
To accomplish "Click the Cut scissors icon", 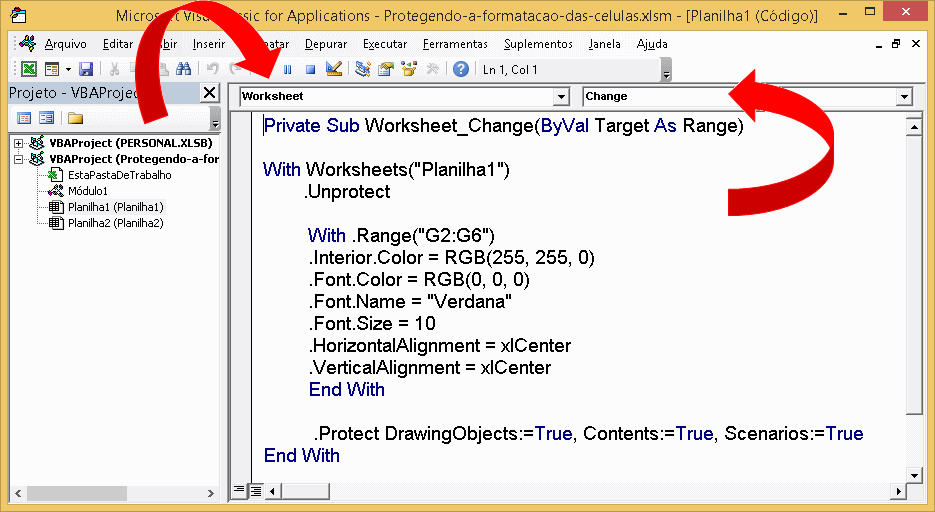I will click(x=114, y=69).
